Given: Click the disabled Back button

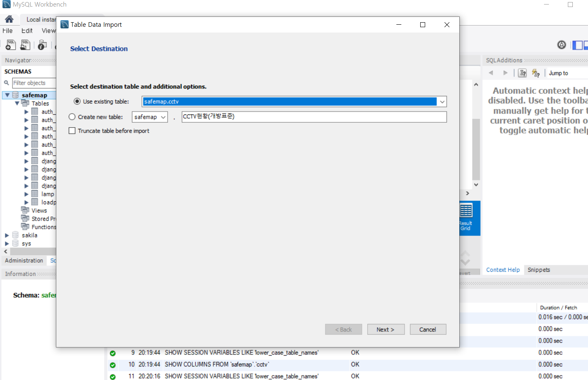Looking at the screenshot, I should click(343, 329).
